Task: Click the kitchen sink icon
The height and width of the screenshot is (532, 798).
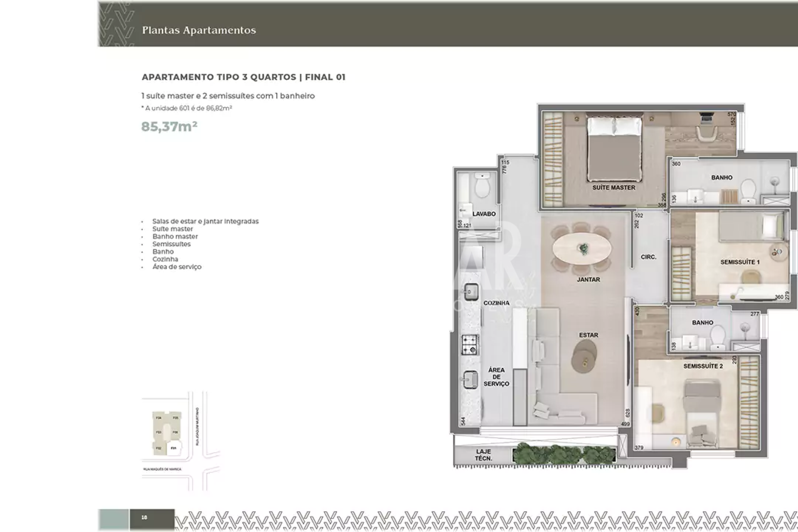Action: 471,292
